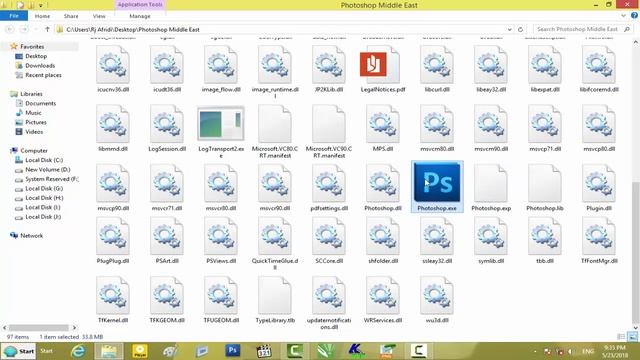This screenshot has width=640, height=360.
Task: Select the libcurl.dll file icon
Action: pyautogui.click(x=437, y=64)
